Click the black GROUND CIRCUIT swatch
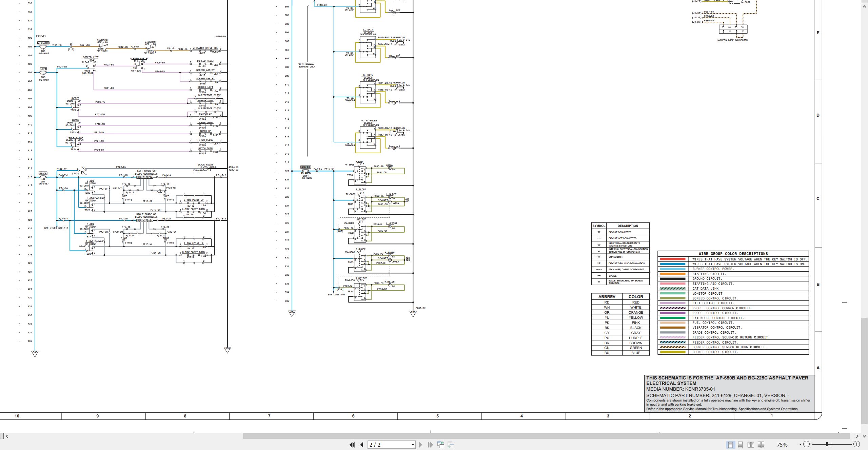 pyautogui.click(x=673, y=279)
